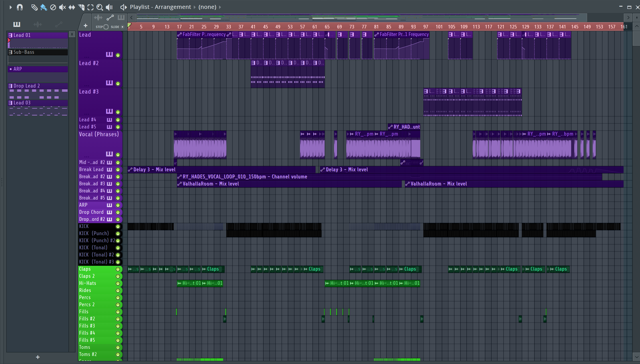Select the Slip tool arrows icon
Viewport: 640px width, 364px height.
72,7
